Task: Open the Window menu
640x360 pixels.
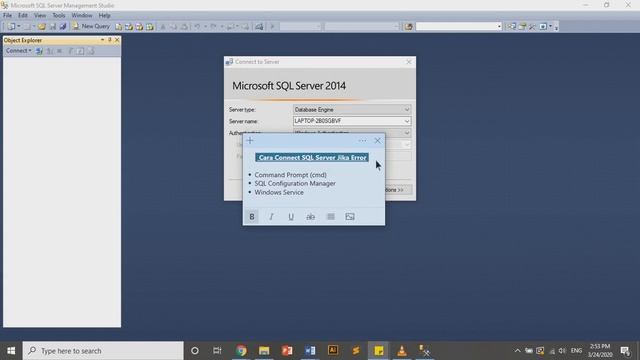Action: tap(82, 16)
